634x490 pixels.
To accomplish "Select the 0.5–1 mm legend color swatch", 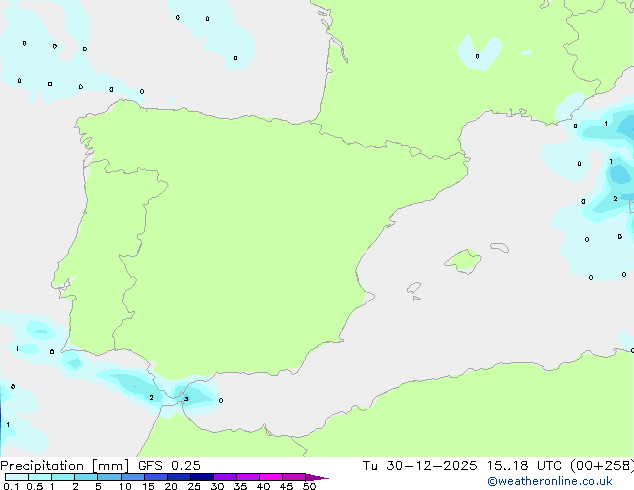I will [x=40, y=477].
